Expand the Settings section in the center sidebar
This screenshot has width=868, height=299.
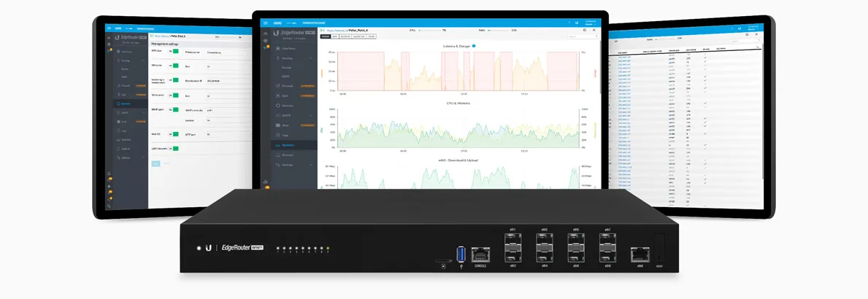[311, 165]
